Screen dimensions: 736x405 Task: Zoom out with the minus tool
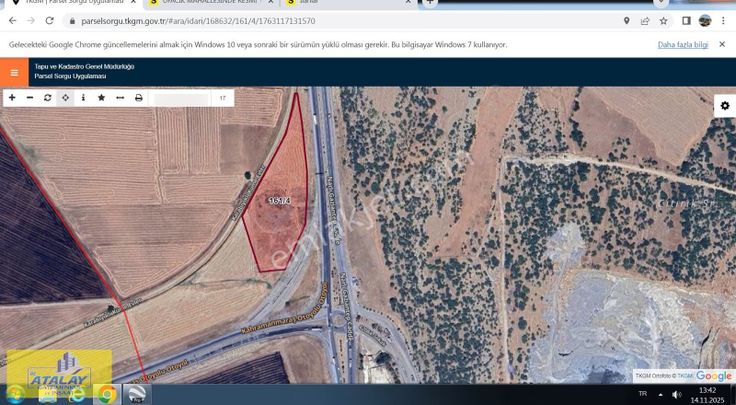coord(30,98)
